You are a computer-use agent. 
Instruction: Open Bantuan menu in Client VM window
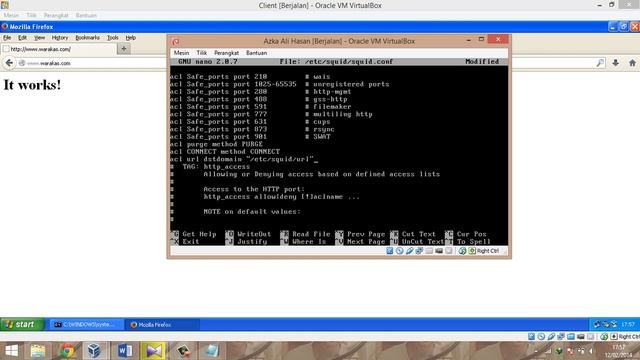[86, 16]
